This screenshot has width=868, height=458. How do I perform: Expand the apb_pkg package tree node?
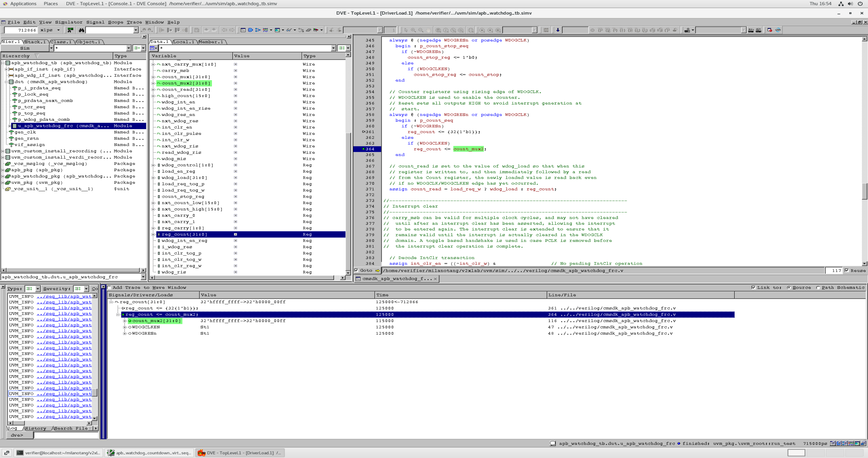pyautogui.click(x=3, y=170)
